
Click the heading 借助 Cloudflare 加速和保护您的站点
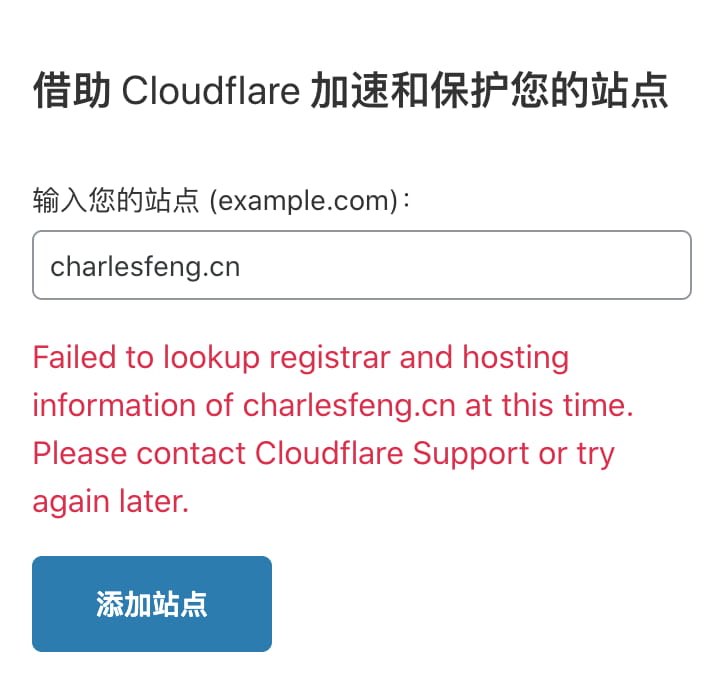point(350,90)
